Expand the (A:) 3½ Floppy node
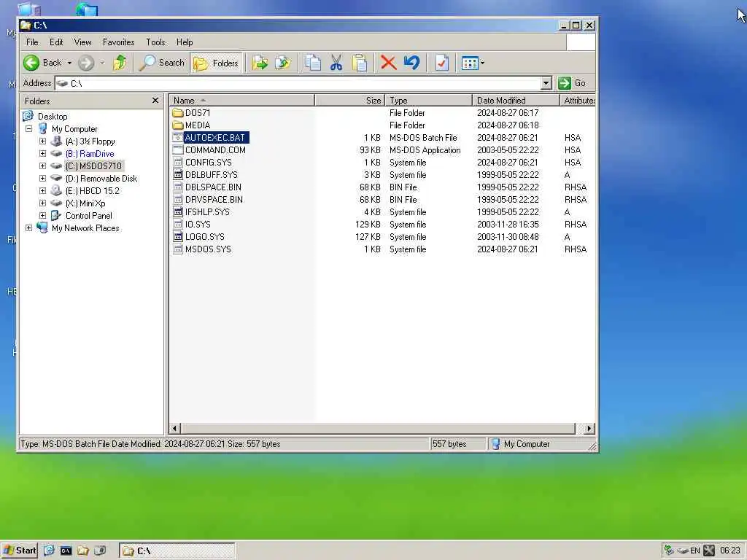 tap(42, 141)
